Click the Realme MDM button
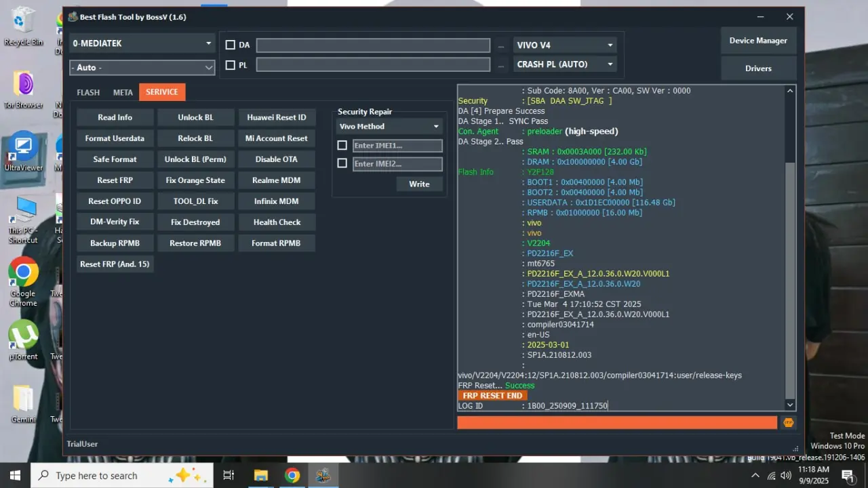Image resolution: width=868 pixels, height=488 pixels. (x=277, y=180)
